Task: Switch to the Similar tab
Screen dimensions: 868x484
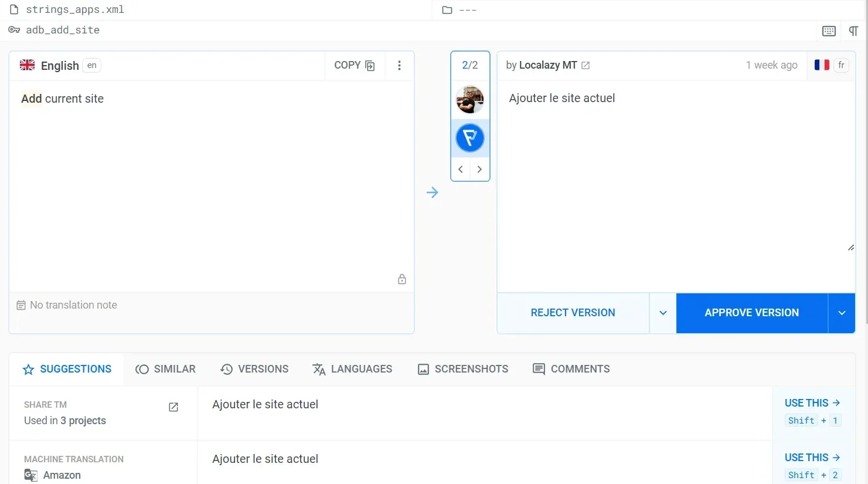Action: coord(166,369)
